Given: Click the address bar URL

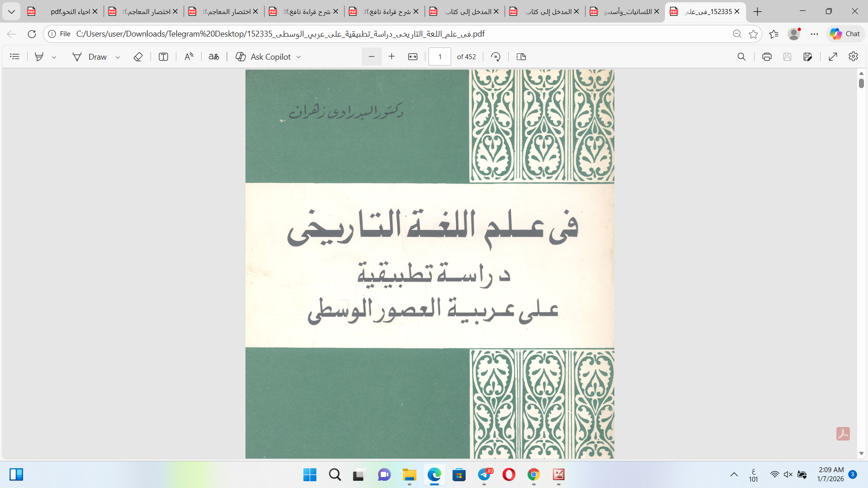Looking at the screenshot, I should click(x=280, y=34).
